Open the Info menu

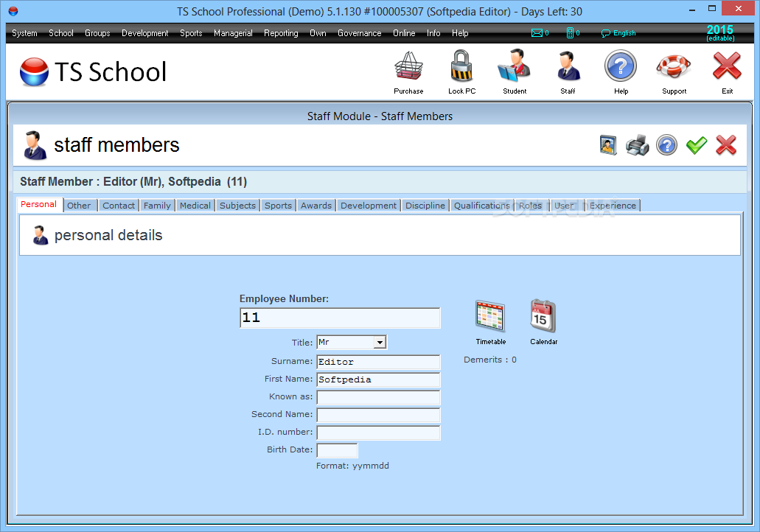tap(433, 33)
